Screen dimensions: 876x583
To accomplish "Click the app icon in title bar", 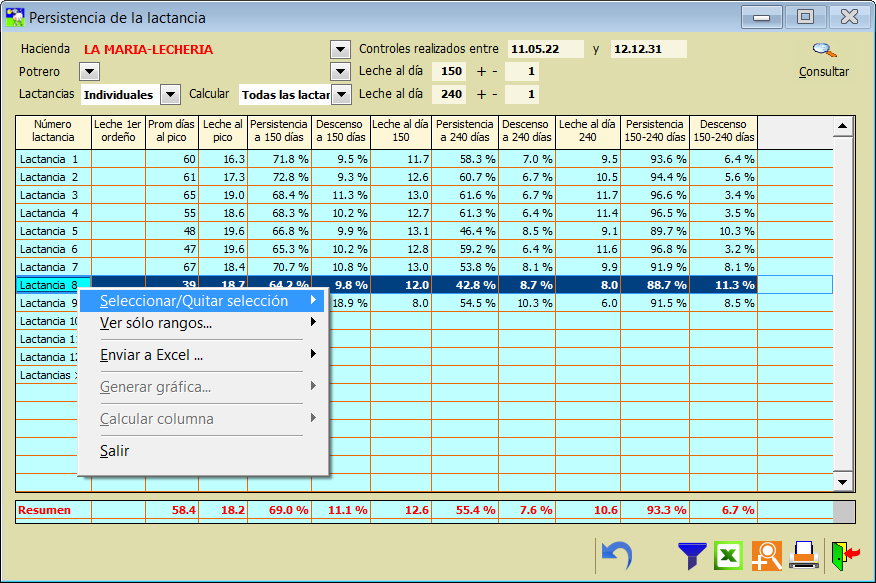I will tap(15, 17).
